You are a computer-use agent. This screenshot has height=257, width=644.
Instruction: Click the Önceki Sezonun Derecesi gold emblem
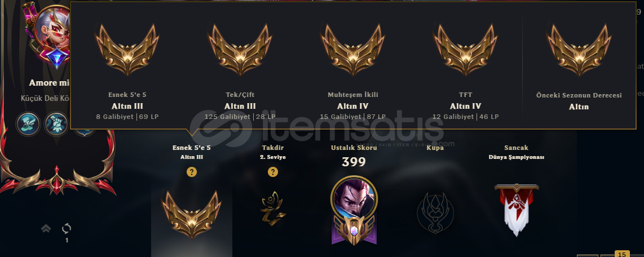[x=579, y=50]
